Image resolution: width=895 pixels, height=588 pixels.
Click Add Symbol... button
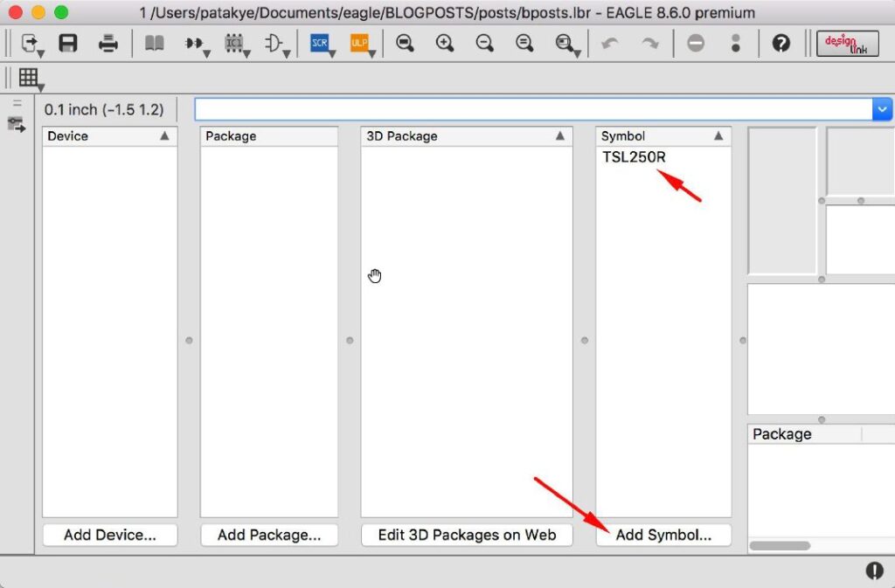663,535
